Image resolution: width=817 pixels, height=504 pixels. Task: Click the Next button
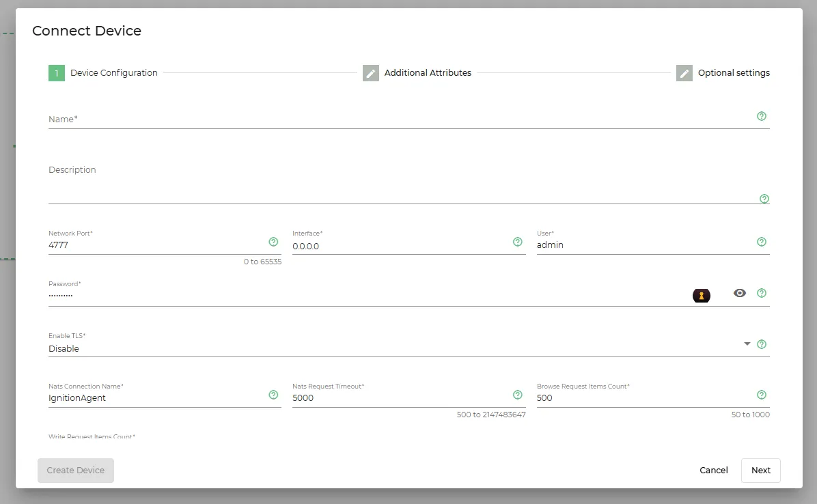coord(761,470)
